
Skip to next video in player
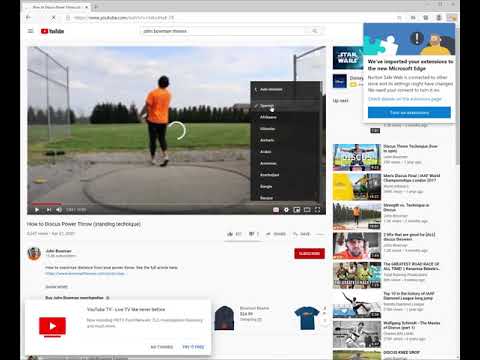[49, 210]
